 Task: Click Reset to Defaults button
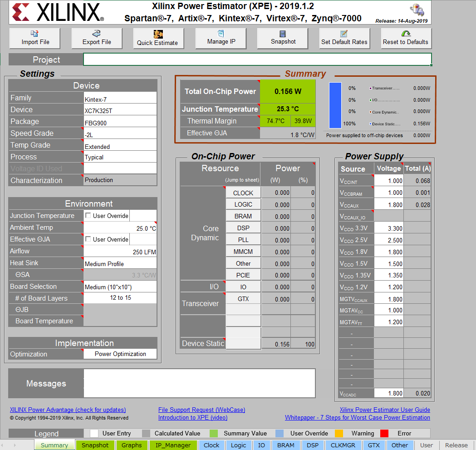point(406,38)
